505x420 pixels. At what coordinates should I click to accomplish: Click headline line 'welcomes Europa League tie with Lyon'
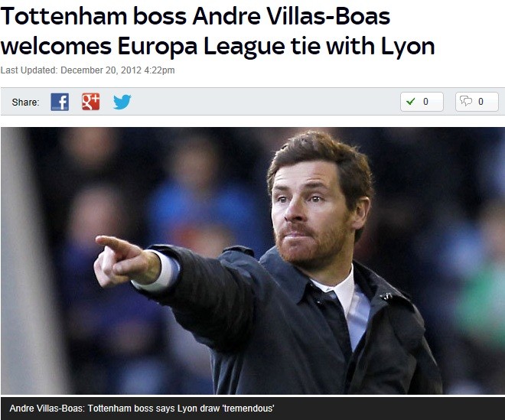point(217,47)
